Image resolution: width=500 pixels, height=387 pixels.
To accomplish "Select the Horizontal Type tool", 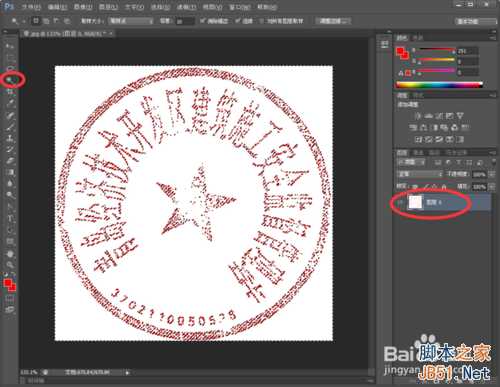I will tap(10, 218).
